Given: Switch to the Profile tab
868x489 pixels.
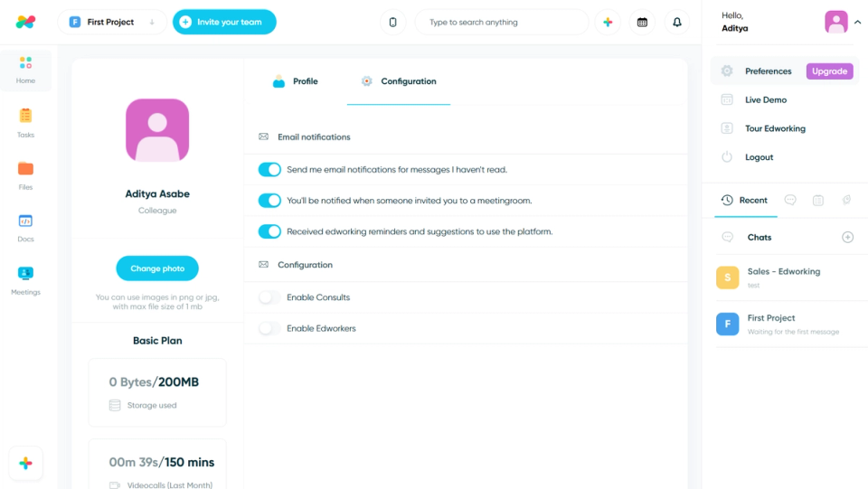Looking at the screenshot, I should 296,81.
